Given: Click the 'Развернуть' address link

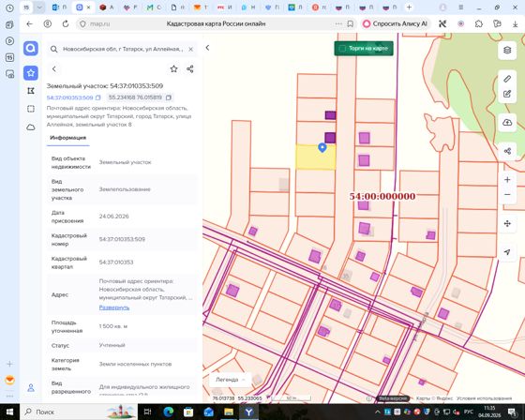Looking at the screenshot, I should 114,307.
